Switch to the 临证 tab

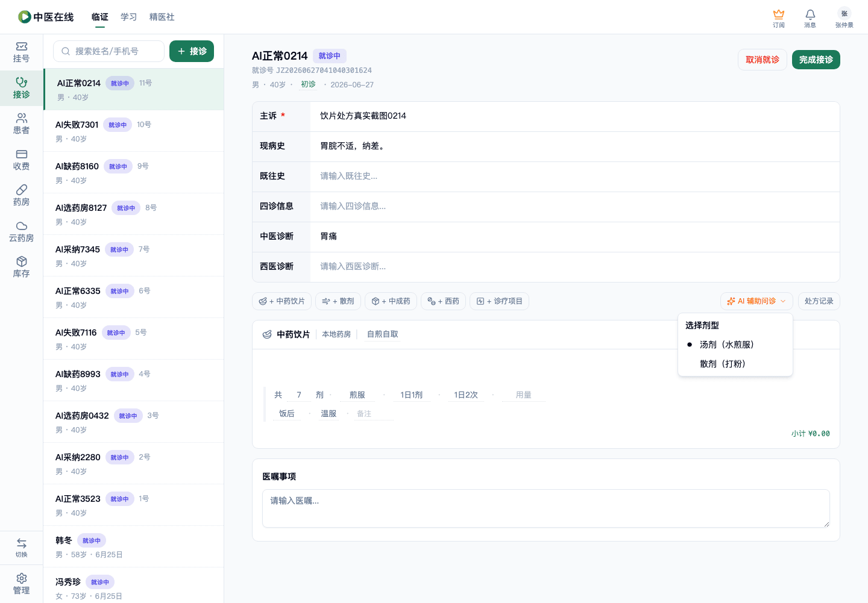[x=100, y=17]
